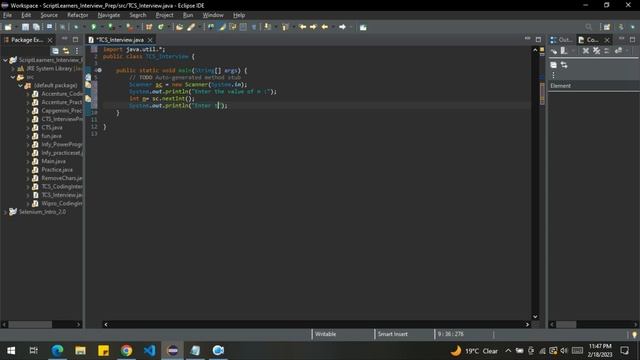640x360 pixels.
Task: Click the Console view menu three dots
Action: (x=553, y=75)
